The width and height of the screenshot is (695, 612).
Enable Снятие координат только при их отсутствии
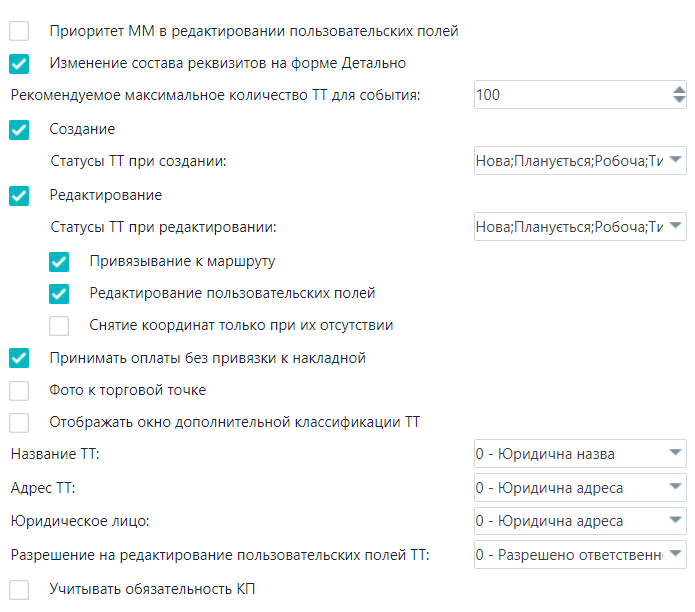[x=59, y=326]
